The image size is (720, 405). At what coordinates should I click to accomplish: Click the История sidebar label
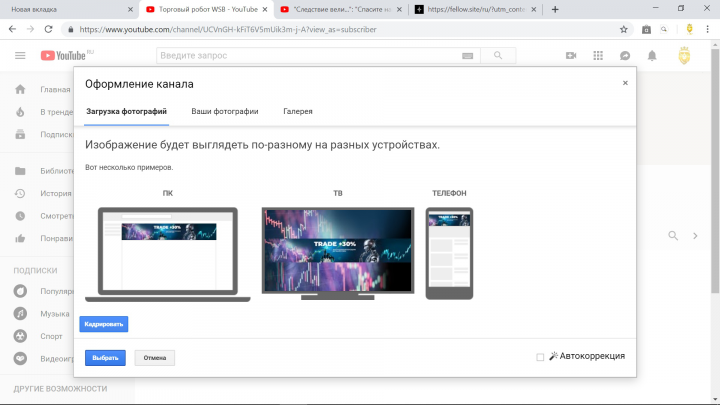coord(56,193)
